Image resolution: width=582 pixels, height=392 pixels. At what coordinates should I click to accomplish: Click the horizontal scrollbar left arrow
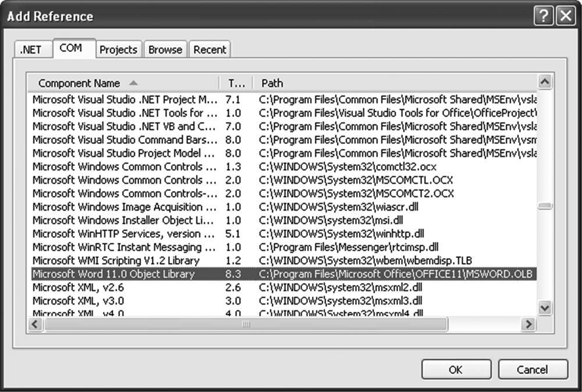point(36,325)
